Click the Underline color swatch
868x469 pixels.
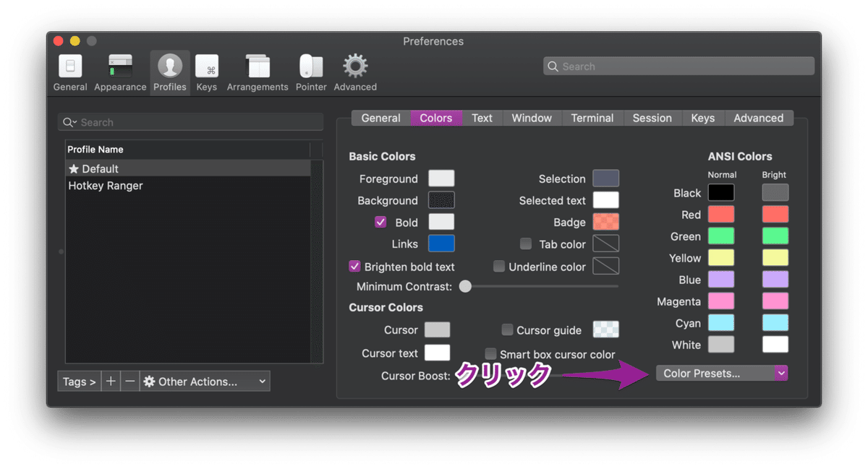(x=606, y=266)
